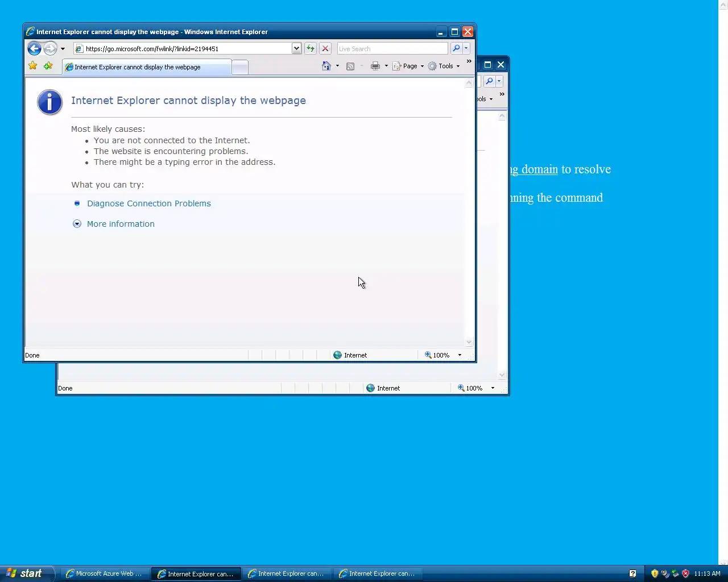Click the 11:13 AM system clock
The width and height of the screenshot is (728, 582).
coord(707,573)
